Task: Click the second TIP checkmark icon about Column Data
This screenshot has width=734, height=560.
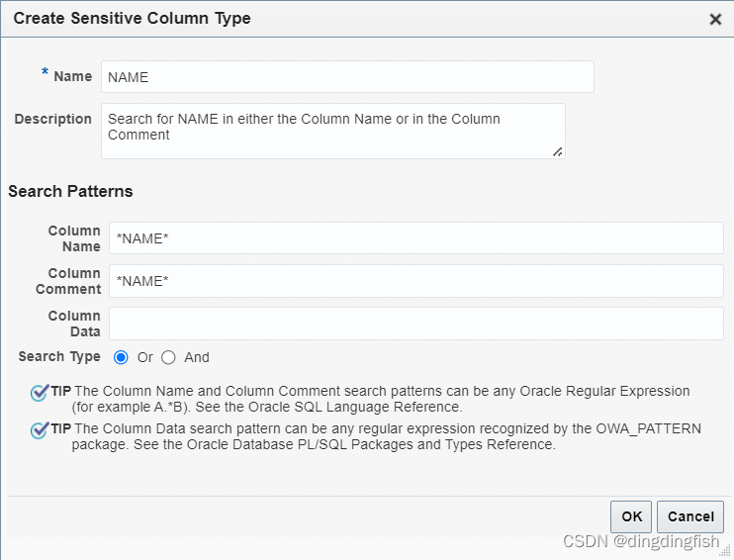Action: [x=40, y=430]
